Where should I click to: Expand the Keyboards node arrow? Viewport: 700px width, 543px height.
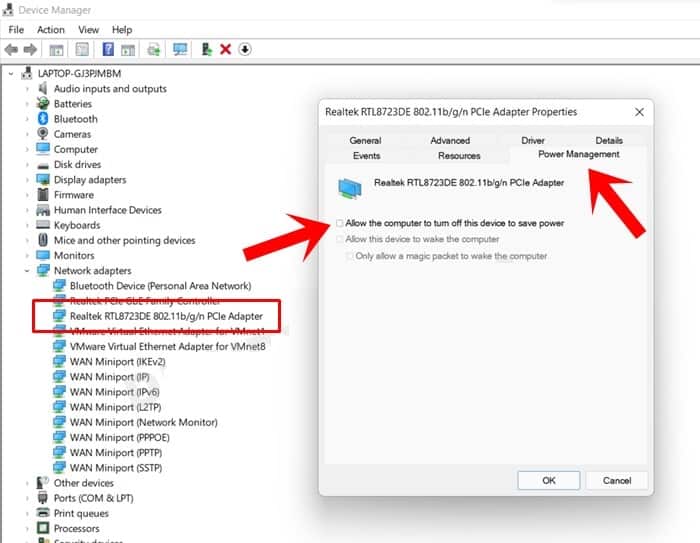point(27,225)
